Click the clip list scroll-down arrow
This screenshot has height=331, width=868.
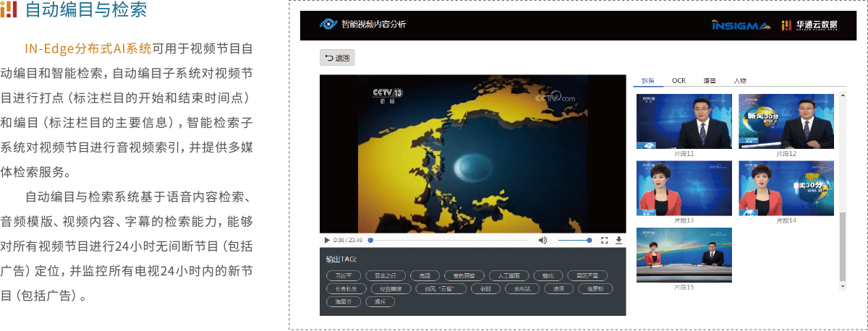(842, 286)
